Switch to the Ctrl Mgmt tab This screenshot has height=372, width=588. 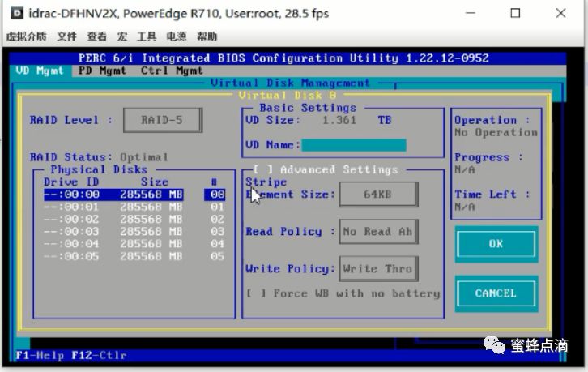pos(173,71)
